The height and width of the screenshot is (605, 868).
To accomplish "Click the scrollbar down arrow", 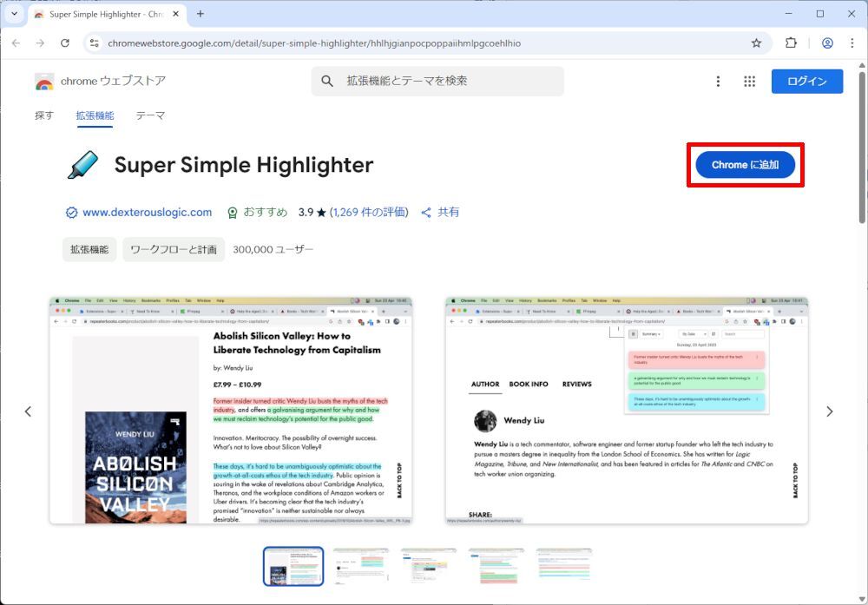I will [x=862, y=599].
